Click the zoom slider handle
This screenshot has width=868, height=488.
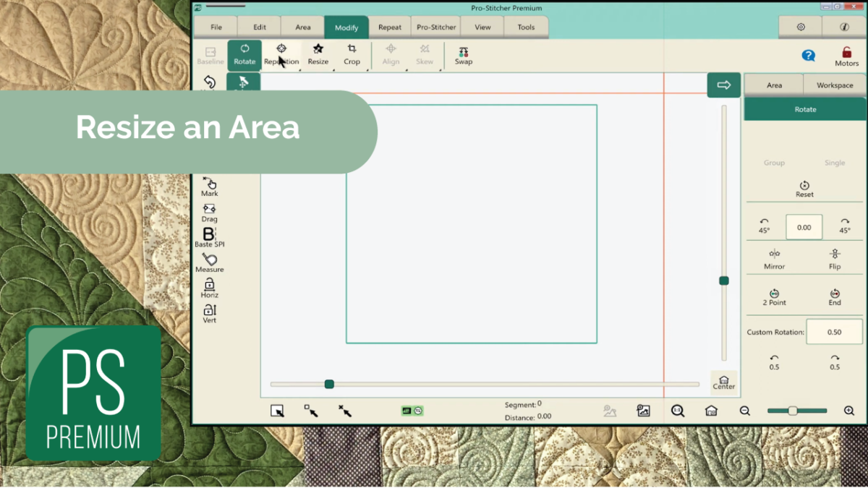click(793, 411)
